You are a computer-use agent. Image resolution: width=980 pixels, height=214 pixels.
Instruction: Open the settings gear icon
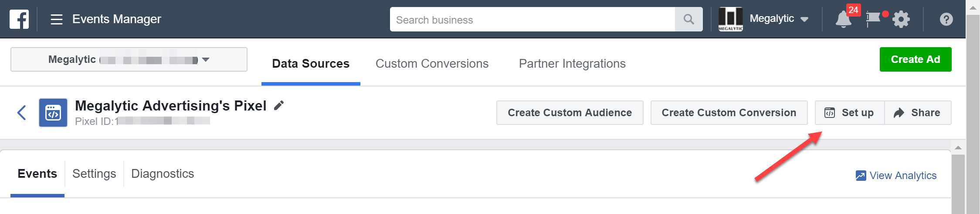(x=901, y=19)
